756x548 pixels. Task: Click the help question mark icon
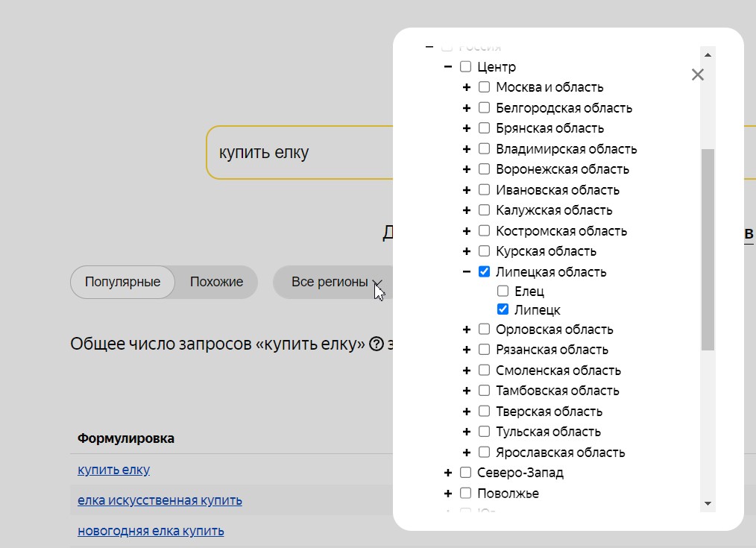[x=377, y=344]
